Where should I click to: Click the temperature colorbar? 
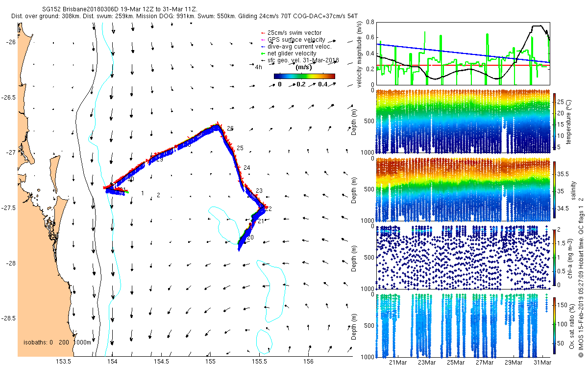coord(555,120)
